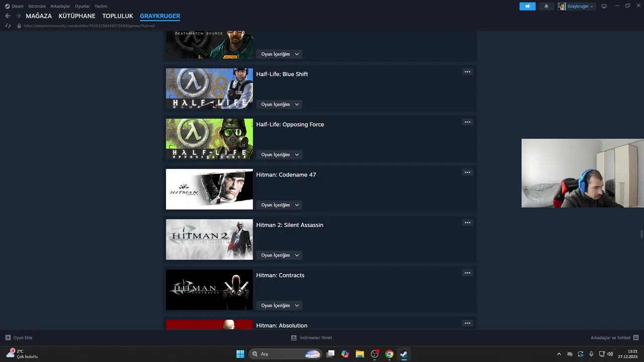Switch to the TOPLULUK tab
644x362 pixels.
pyautogui.click(x=118, y=16)
